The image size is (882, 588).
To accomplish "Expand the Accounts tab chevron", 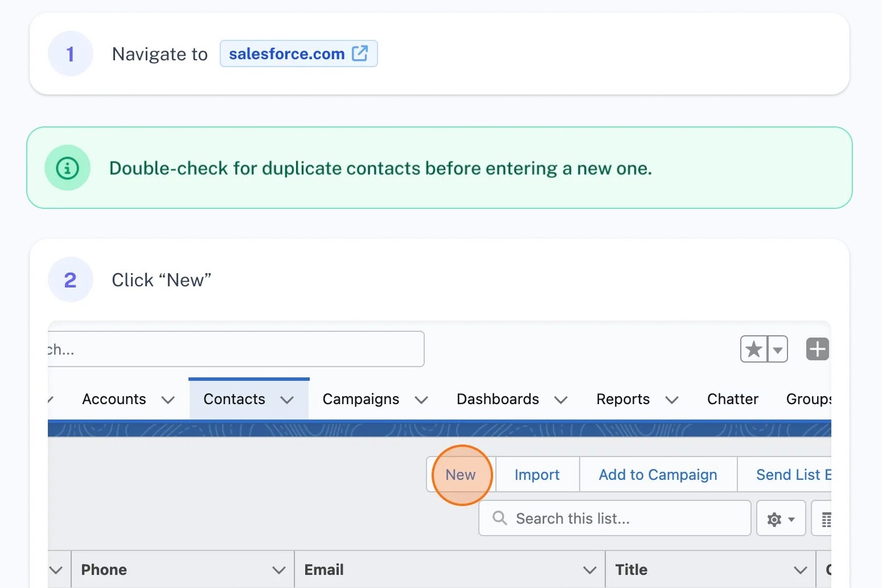I will [x=168, y=400].
